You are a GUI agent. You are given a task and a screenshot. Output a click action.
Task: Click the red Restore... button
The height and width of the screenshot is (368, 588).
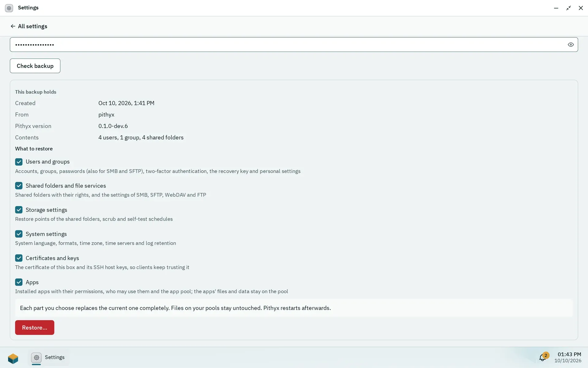[x=35, y=328]
